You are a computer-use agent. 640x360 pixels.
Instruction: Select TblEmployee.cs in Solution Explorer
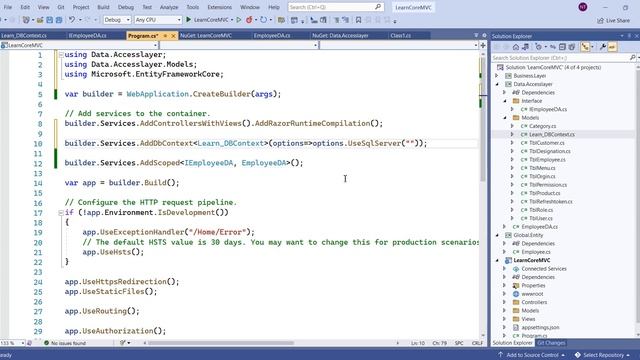coord(547,160)
